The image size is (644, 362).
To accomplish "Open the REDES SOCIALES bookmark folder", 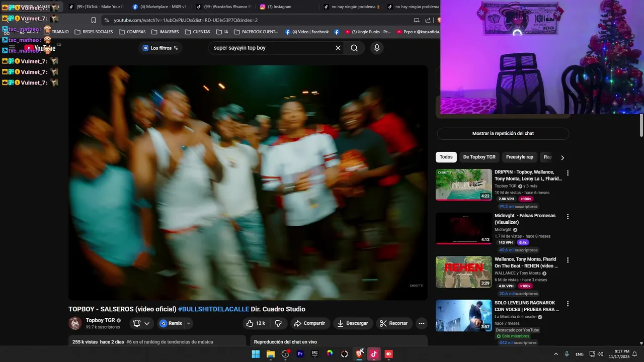I will tap(94, 32).
